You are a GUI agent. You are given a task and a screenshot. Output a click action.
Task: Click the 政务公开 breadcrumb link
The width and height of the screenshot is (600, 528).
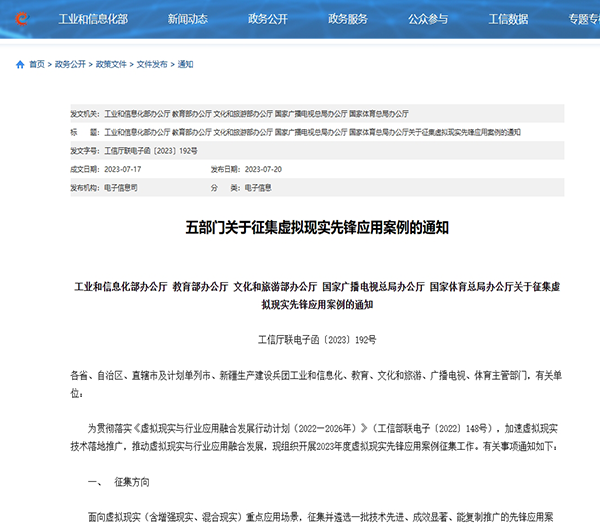71,64
